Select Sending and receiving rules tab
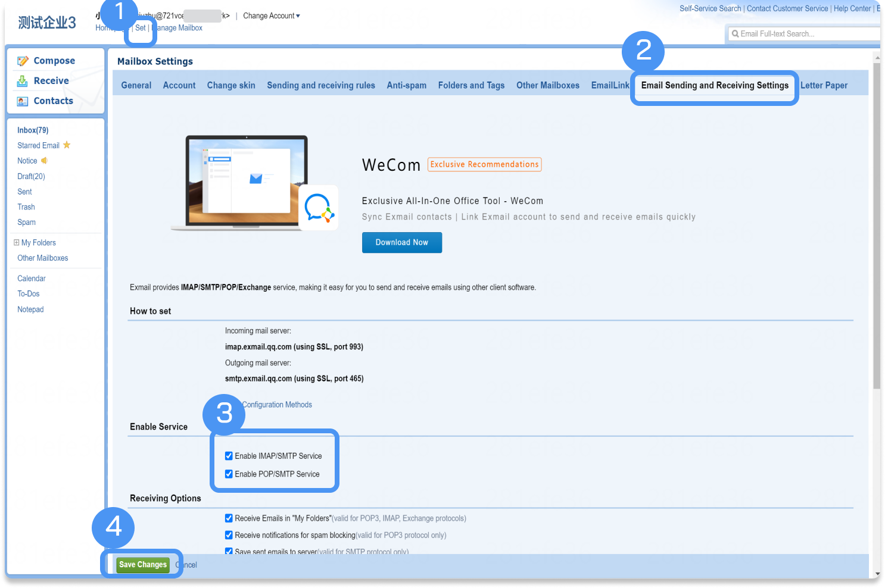 tap(321, 85)
